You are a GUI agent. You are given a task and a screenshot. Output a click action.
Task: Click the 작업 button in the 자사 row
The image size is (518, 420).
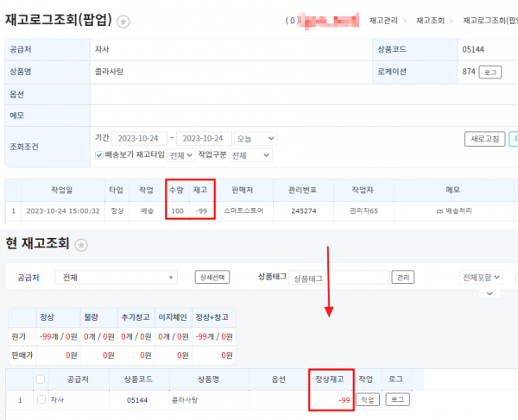tap(368, 400)
